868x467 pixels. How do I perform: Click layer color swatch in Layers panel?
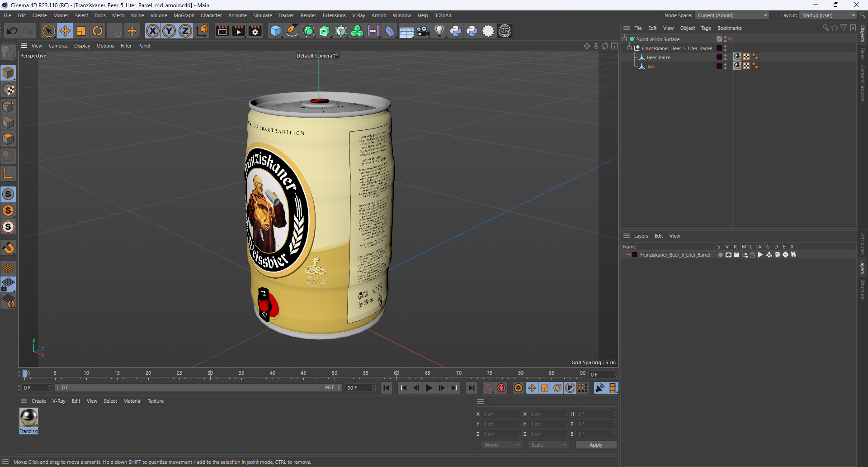(x=635, y=255)
